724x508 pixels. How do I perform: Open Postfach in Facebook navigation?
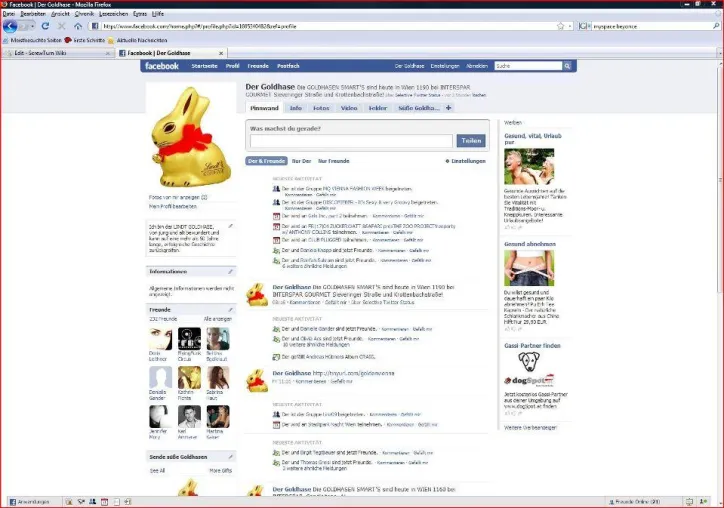pyautogui.click(x=288, y=66)
